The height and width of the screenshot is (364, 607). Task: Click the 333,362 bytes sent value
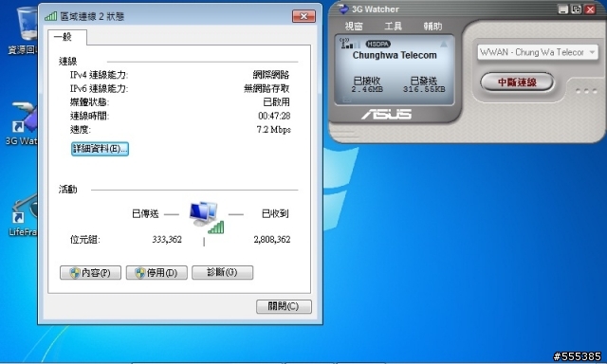pyautogui.click(x=167, y=240)
